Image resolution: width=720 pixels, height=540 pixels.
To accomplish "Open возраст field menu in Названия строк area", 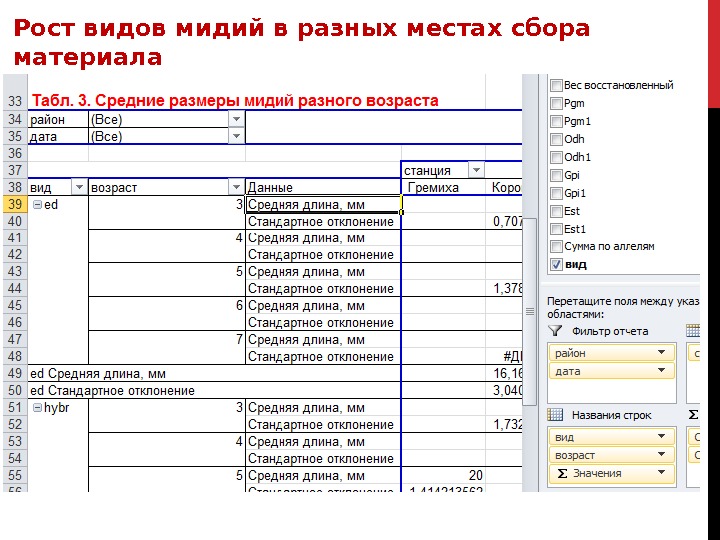I will 661,455.
